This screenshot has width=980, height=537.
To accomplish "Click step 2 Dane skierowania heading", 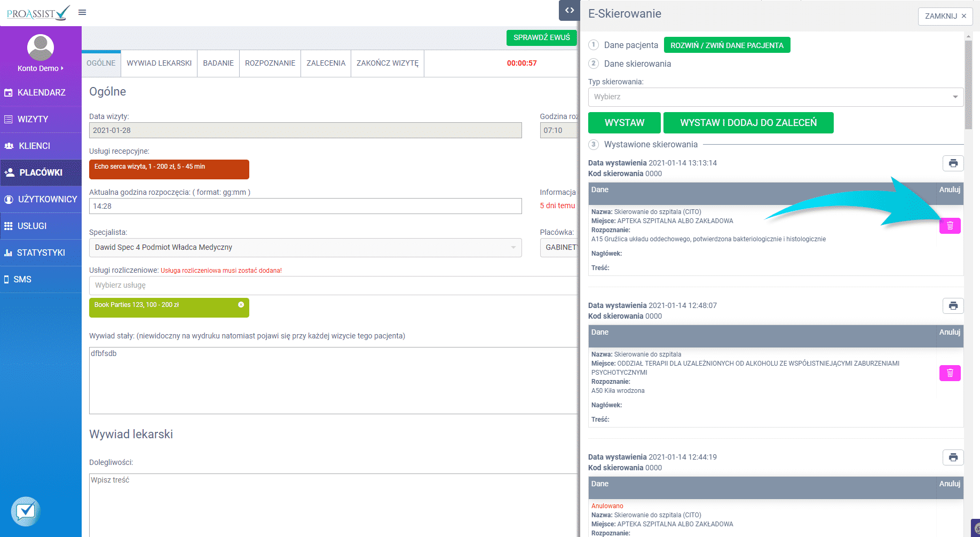I will (x=637, y=64).
